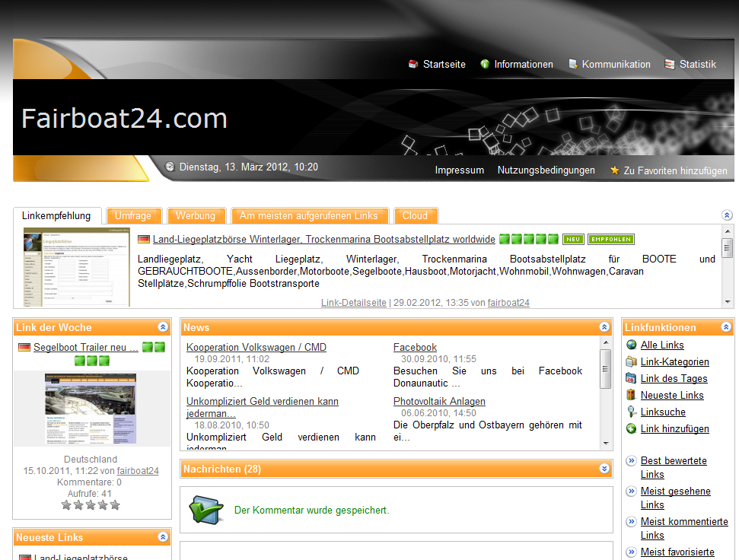This screenshot has width=739, height=560.
Task: Click the News panel scrollbar thumb
Action: pos(606,369)
